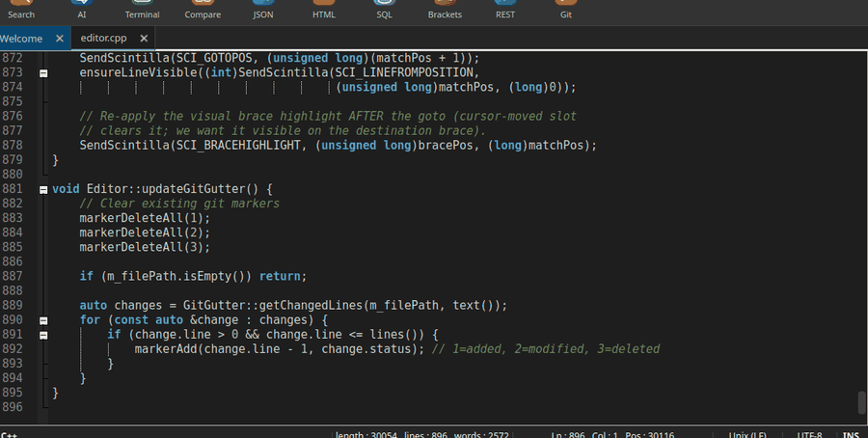This screenshot has width=868, height=438.
Task: Collapse the fold at line 873
Action: (43, 73)
